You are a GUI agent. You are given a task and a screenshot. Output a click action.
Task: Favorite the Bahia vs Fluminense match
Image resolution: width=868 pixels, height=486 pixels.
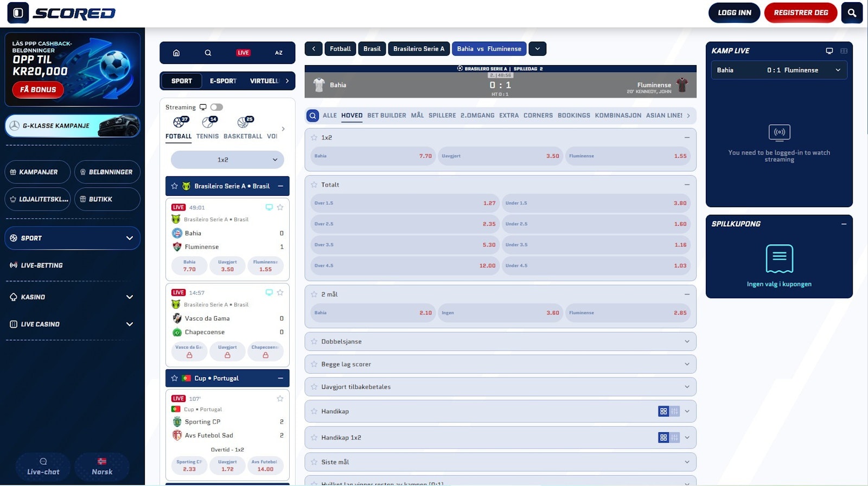280,207
